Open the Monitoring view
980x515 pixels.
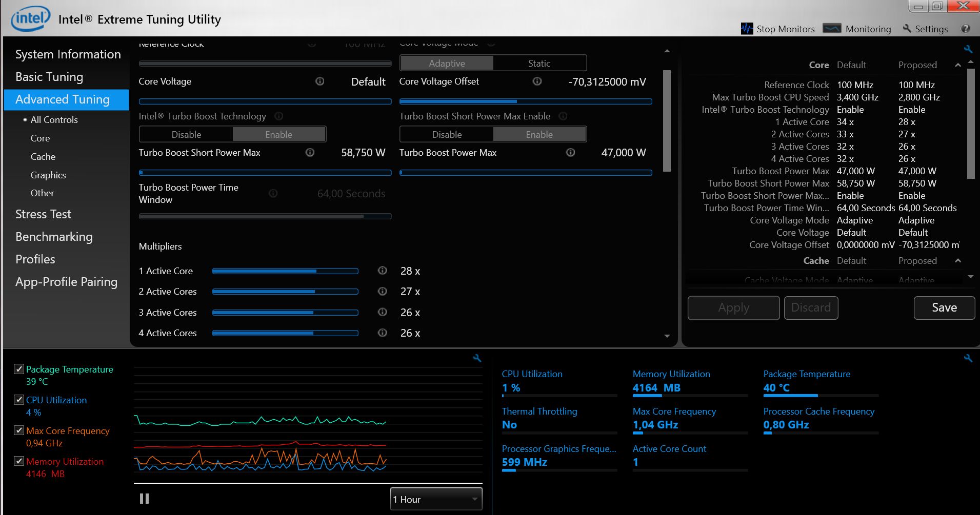857,29
